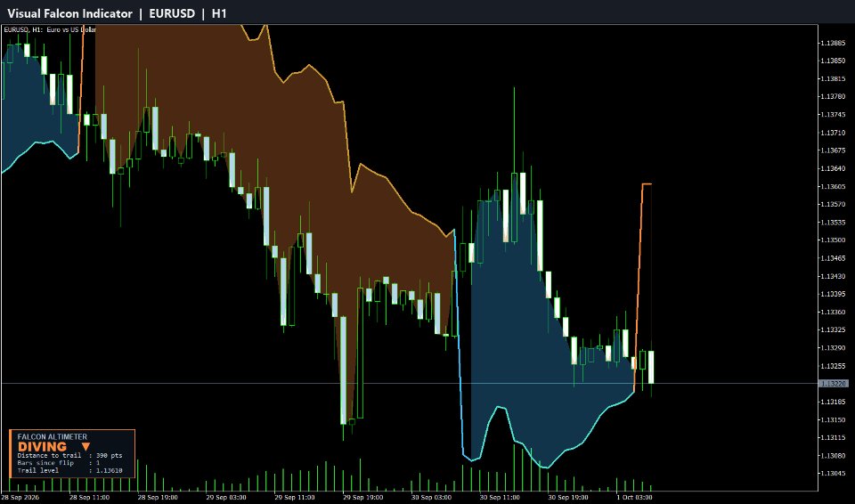Click the '29 Sep 19:00' time axis label

pyautogui.click(x=363, y=498)
